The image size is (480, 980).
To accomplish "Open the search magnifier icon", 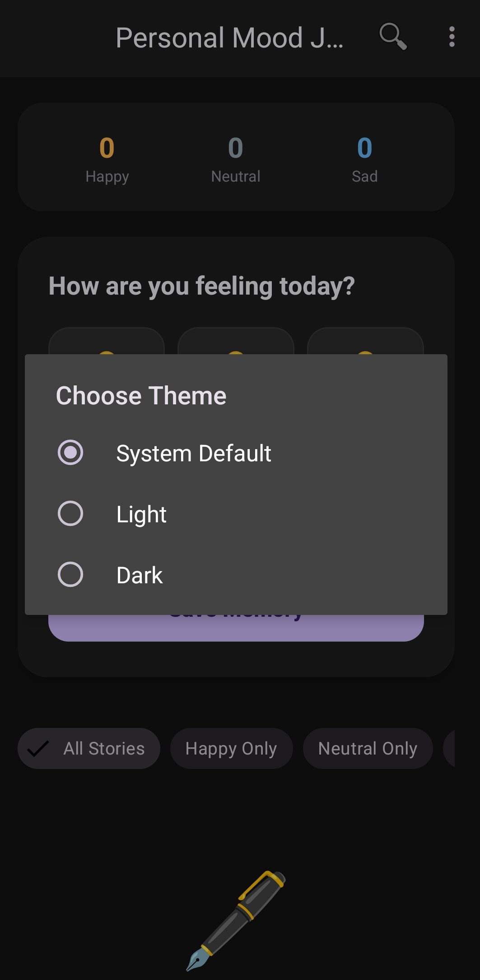I will (x=393, y=37).
